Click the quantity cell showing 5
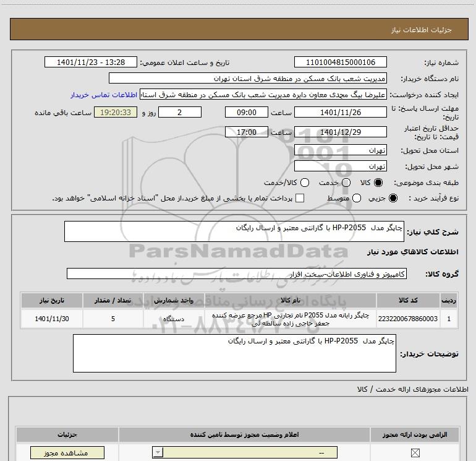Screen dimensions: 476x461 pos(113,319)
